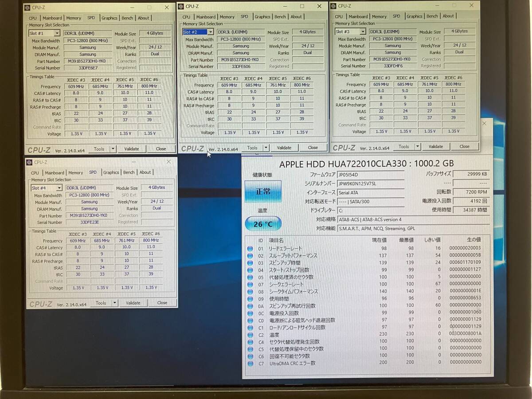The width and height of the screenshot is (532, 399).
Task: Open About tab in Slot #2 window
Action: pos(296,17)
